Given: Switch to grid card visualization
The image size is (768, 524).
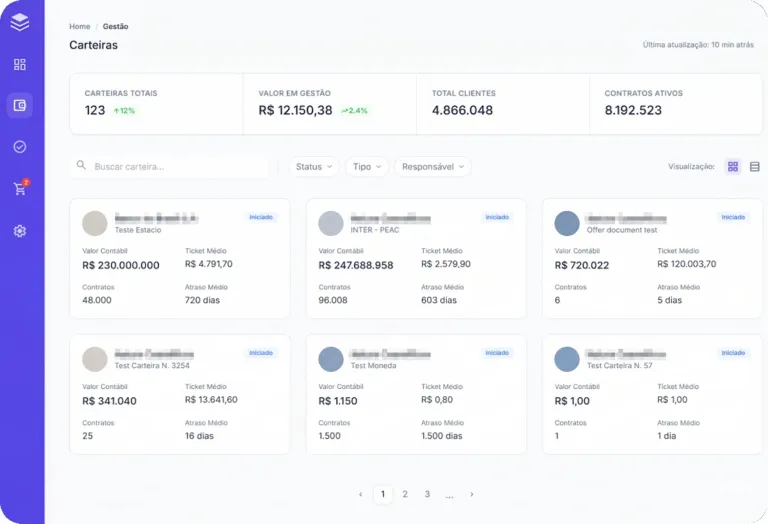Looking at the screenshot, I should pos(733,167).
